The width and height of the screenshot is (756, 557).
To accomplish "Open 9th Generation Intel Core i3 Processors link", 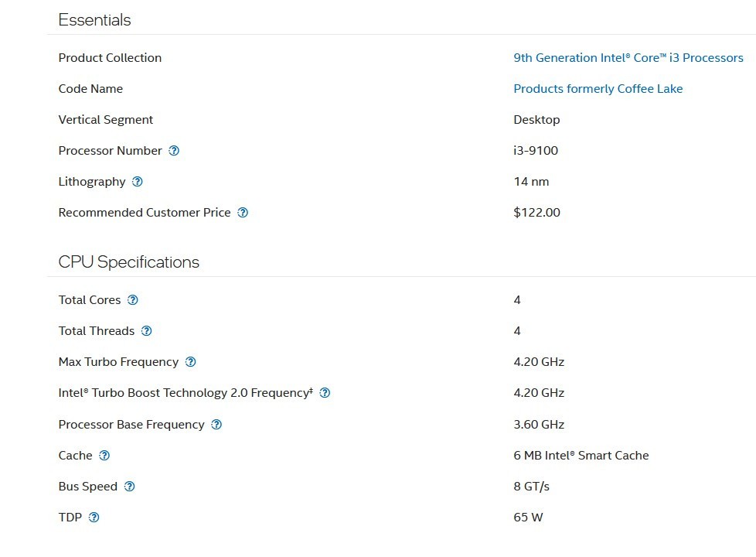I will (628, 58).
